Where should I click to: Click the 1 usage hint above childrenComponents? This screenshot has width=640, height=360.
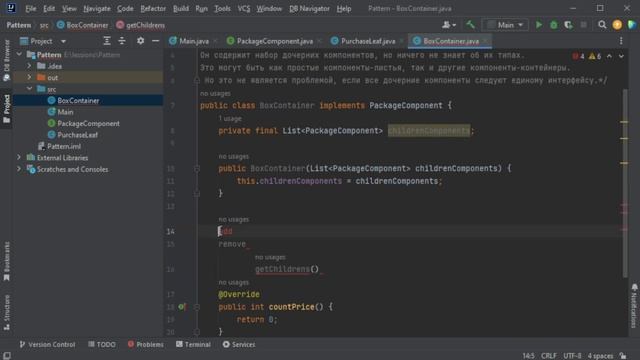coord(230,118)
